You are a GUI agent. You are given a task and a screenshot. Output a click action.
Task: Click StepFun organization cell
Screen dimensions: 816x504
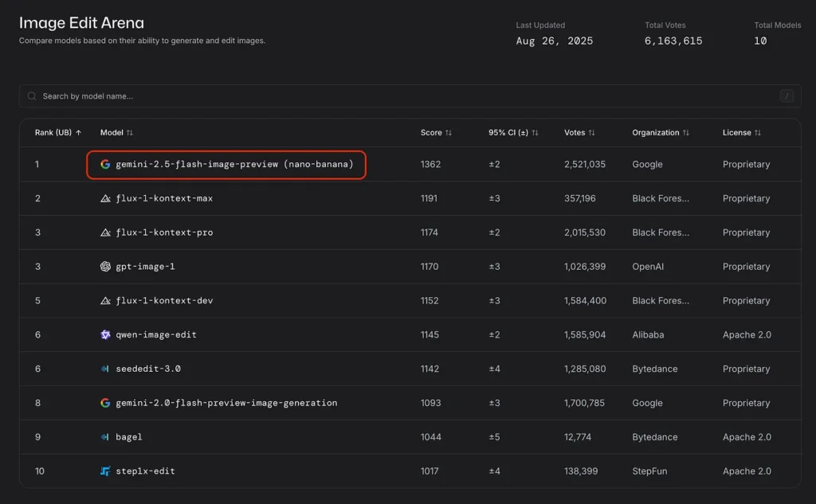coord(649,471)
